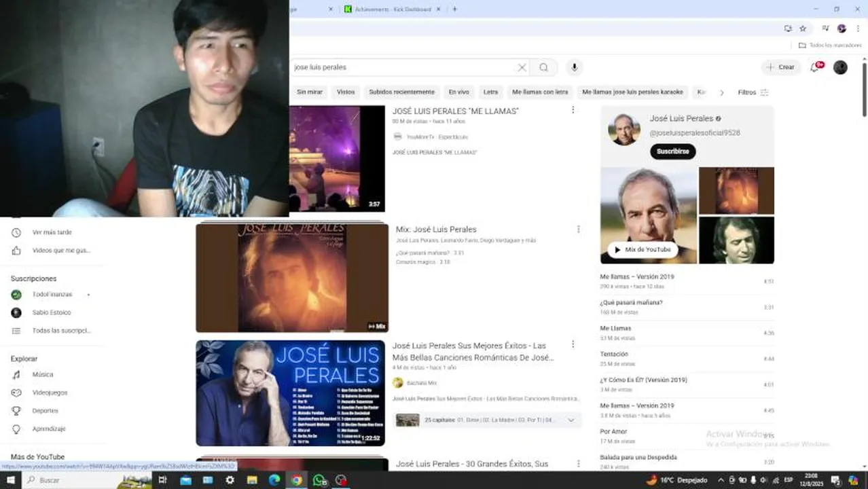Select the En vivo chip
Image resolution: width=868 pixels, height=489 pixels.
458,92
